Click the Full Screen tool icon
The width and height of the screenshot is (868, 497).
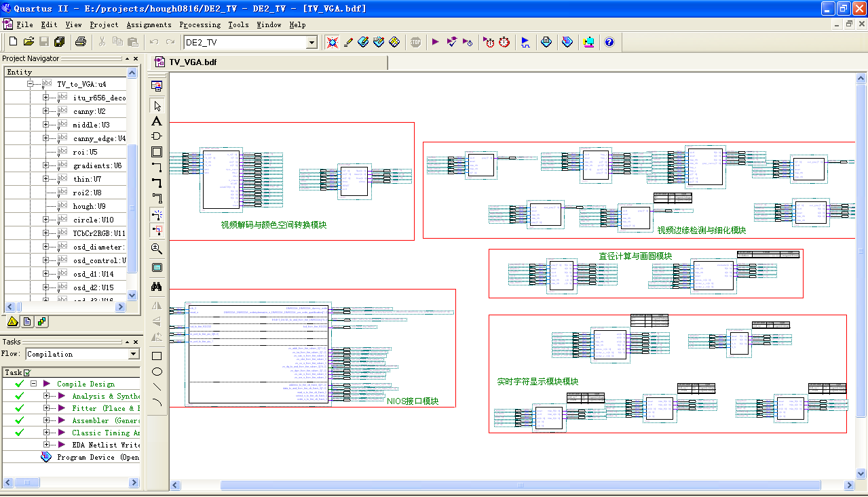click(157, 268)
